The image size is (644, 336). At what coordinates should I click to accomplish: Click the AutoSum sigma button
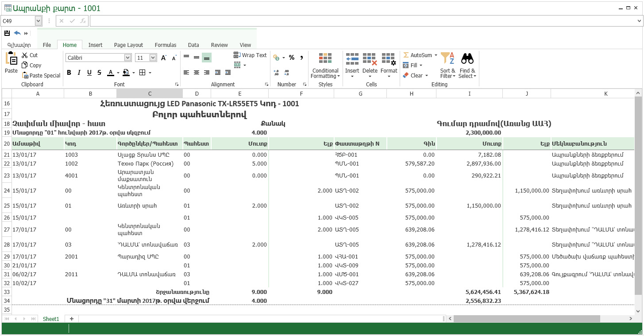(417, 55)
